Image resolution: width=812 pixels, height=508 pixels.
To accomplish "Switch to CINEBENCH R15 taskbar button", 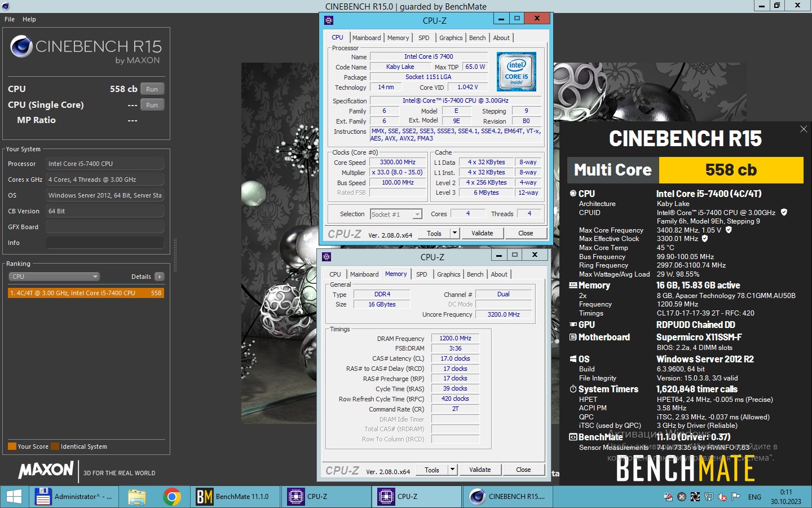I will (x=509, y=497).
